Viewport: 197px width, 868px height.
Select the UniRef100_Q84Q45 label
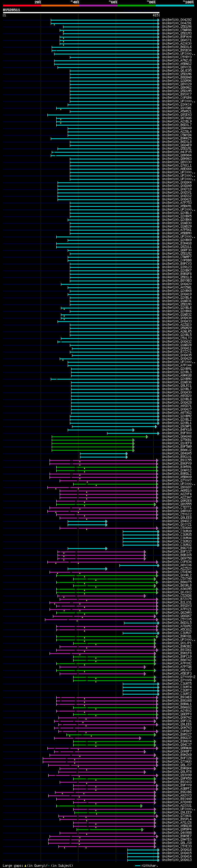click(177, 453)
